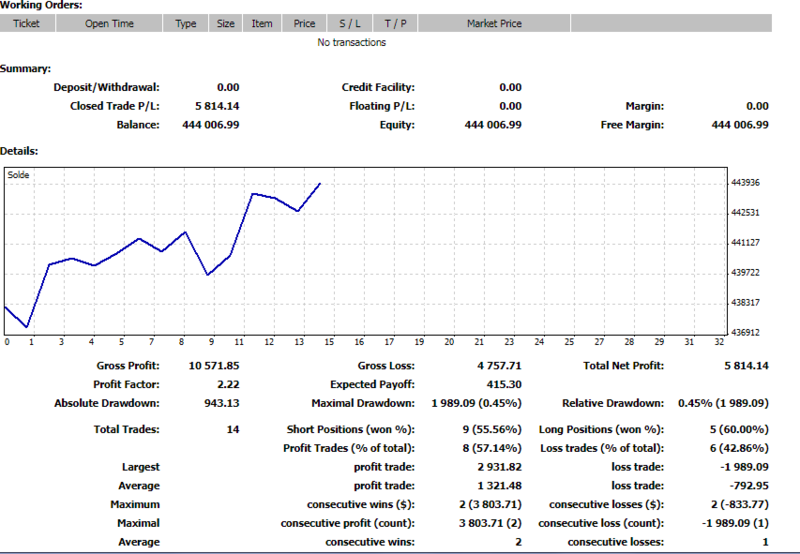Click the Ticket column header
800x554 pixels.
27,23
